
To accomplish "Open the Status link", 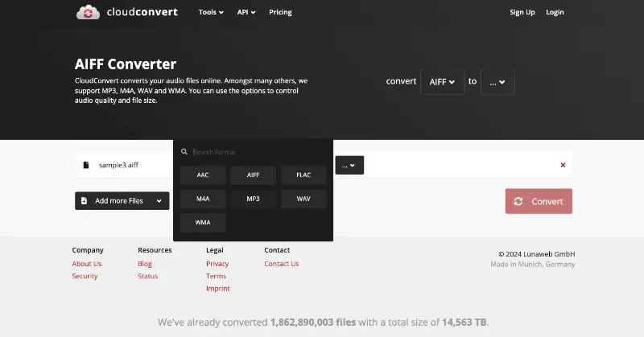I will (148, 276).
